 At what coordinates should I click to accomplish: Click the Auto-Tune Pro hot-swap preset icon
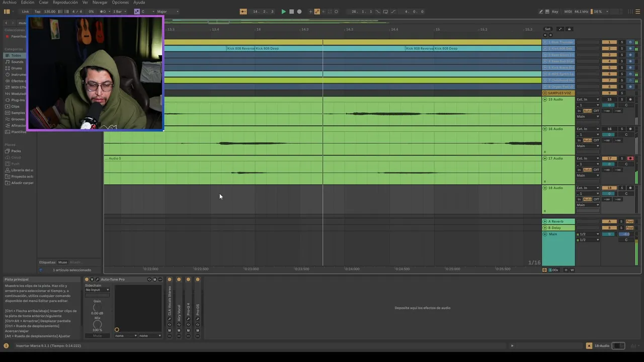(149, 280)
